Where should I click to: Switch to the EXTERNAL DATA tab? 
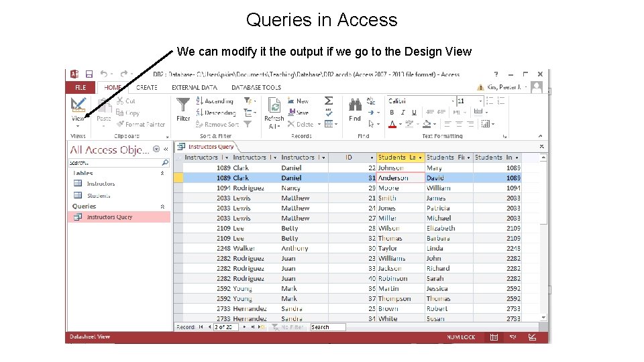195,87
